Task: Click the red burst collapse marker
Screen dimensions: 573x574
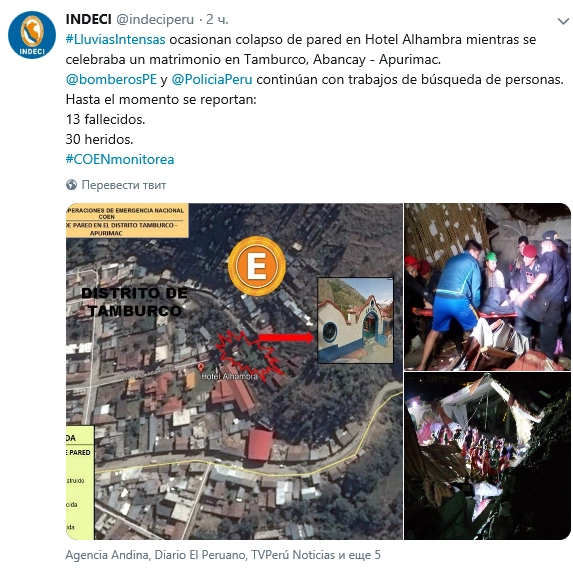Action: point(249,352)
